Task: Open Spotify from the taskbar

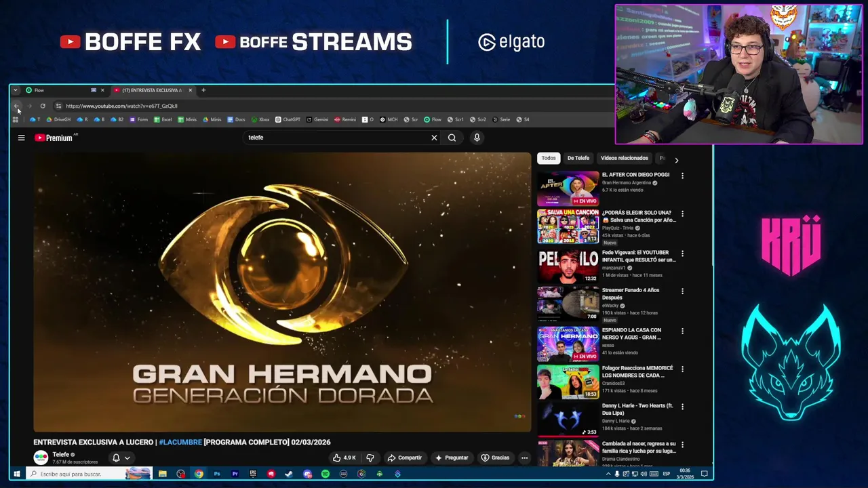Action: pyautogui.click(x=325, y=474)
